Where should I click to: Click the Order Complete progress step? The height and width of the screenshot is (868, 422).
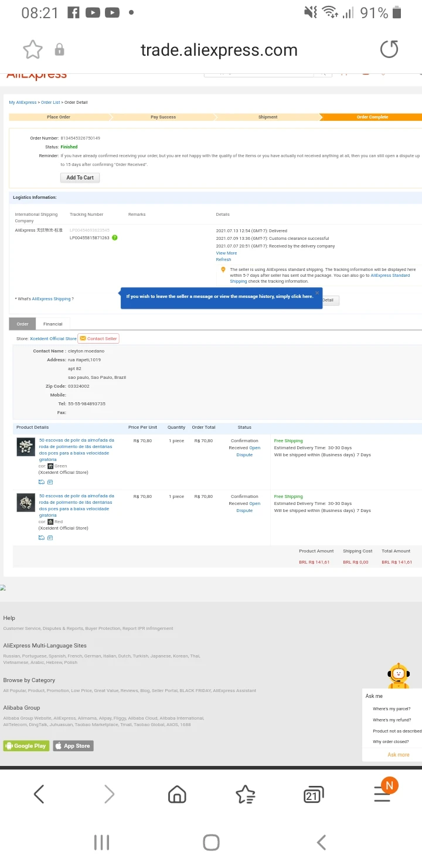372,117
